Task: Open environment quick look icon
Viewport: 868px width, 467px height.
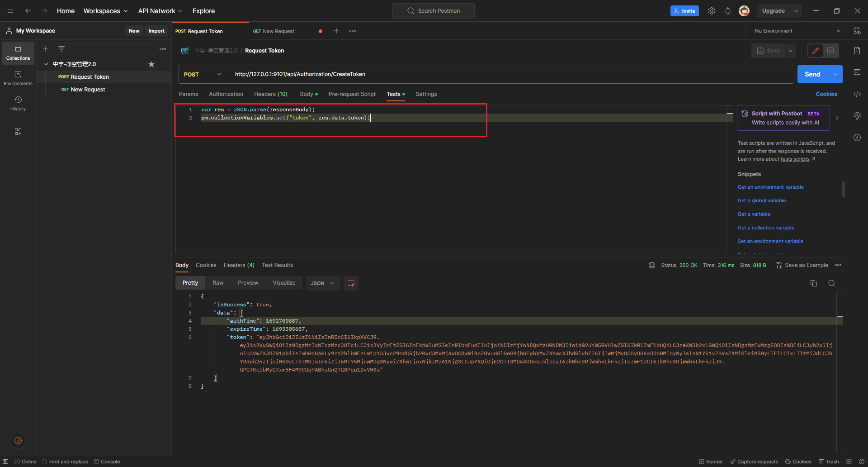Action: [x=857, y=31]
